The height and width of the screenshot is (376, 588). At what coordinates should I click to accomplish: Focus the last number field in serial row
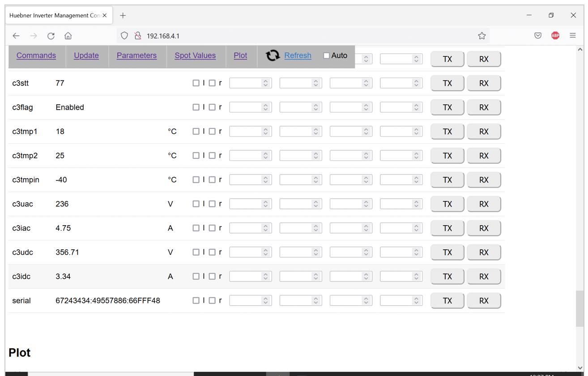coord(401,300)
